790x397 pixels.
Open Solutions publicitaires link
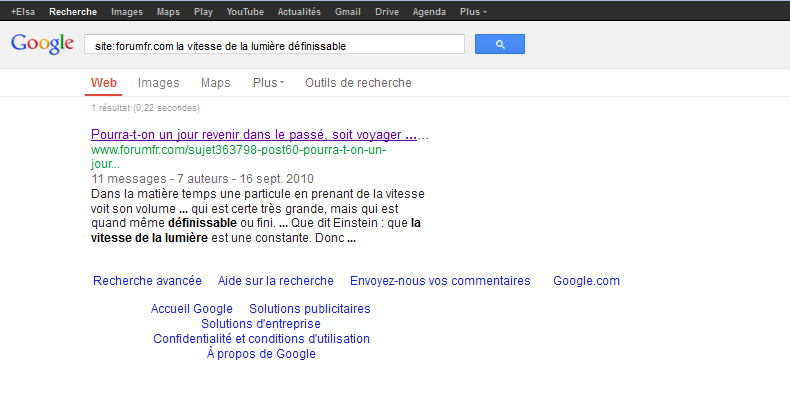coord(310,309)
